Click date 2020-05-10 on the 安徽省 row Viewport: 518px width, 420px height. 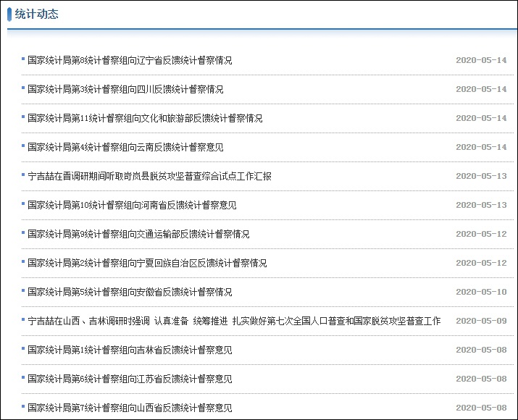coord(481,292)
